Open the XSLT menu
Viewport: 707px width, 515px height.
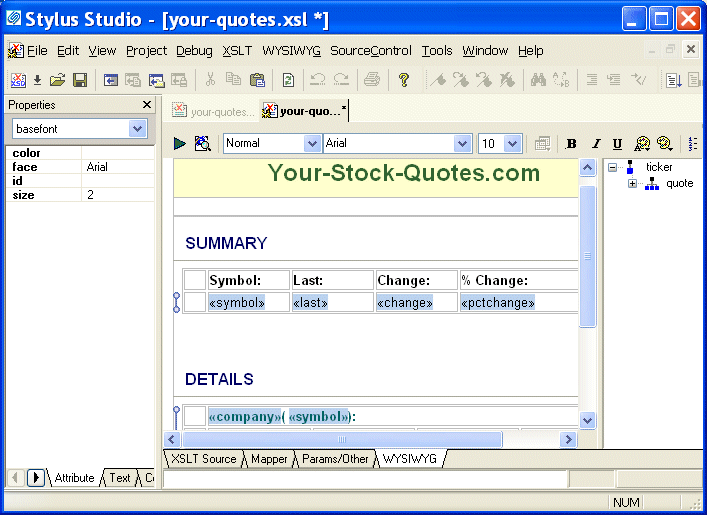tap(237, 51)
